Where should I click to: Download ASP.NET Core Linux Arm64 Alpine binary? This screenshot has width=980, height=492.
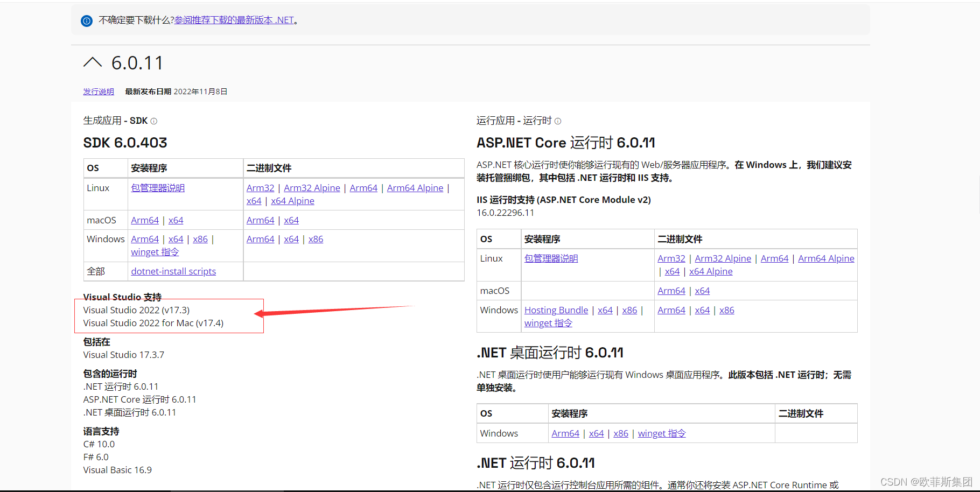click(826, 258)
